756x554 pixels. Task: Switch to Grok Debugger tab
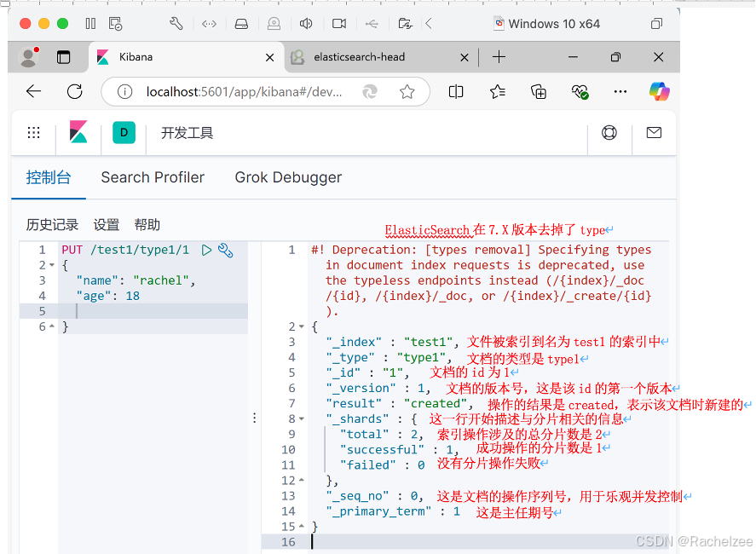coord(288,177)
